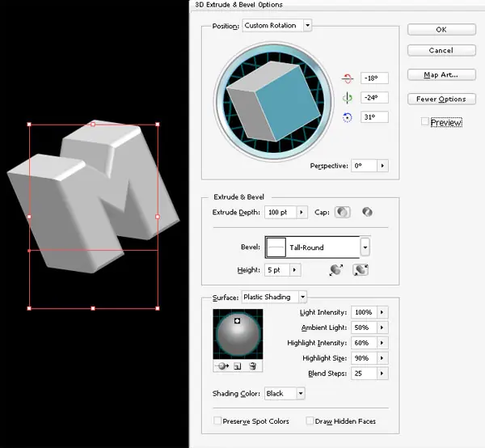Delete the selected light icon
485x448 pixels.
[252, 366]
